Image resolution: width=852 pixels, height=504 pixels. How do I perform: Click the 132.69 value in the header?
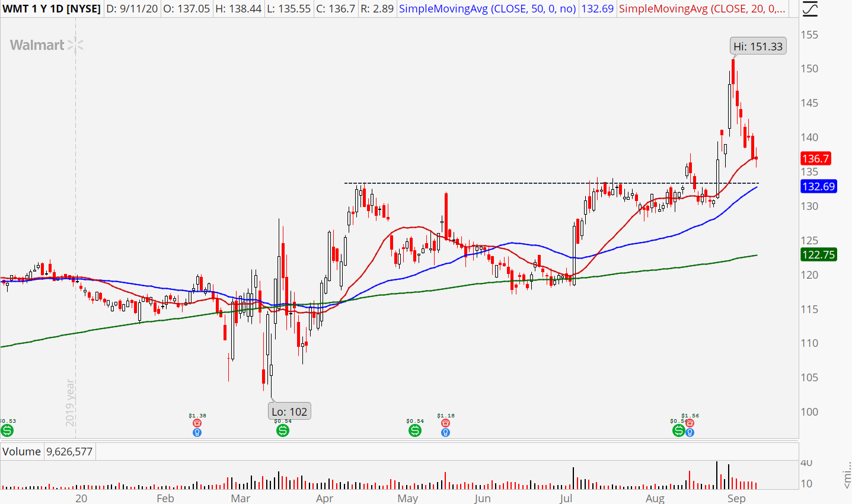[597, 9]
